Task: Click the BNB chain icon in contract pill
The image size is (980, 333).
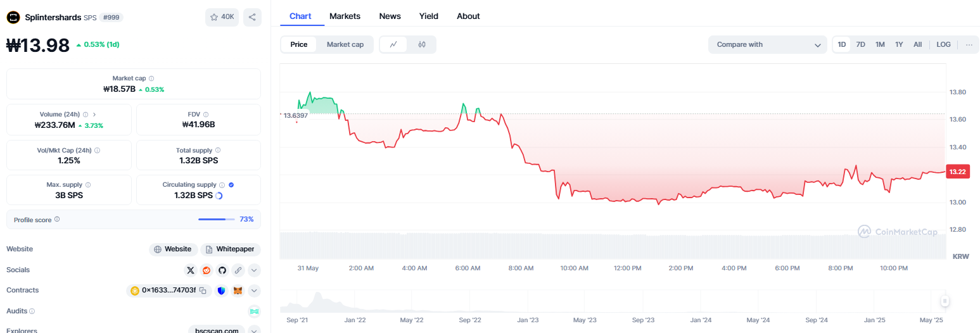Action: 134,291
